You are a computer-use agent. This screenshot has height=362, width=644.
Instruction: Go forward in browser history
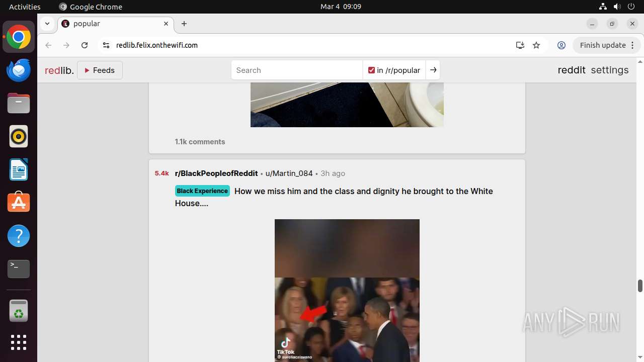click(x=66, y=45)
